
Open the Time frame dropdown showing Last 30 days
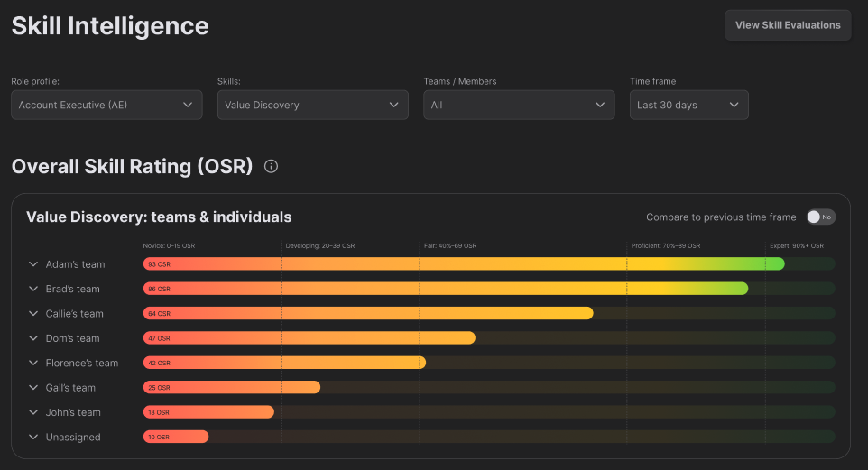[x=688, y=105]
